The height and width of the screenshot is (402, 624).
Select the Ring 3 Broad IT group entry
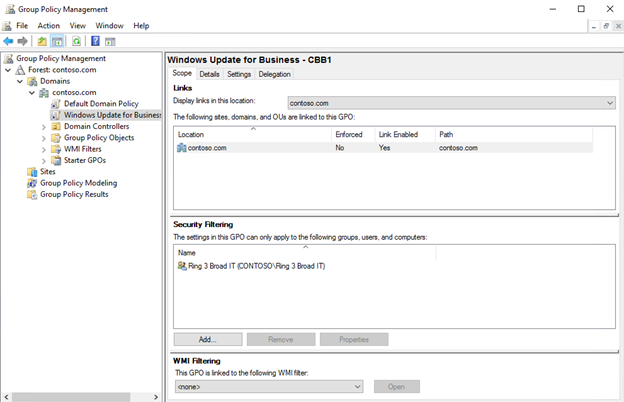point(256,266)
